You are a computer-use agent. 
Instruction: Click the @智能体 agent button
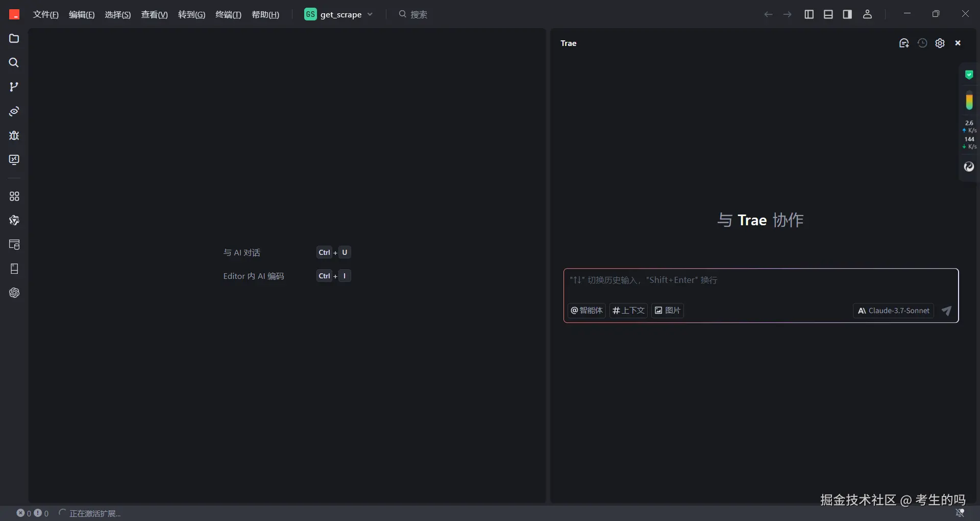[x=586, y=311]
